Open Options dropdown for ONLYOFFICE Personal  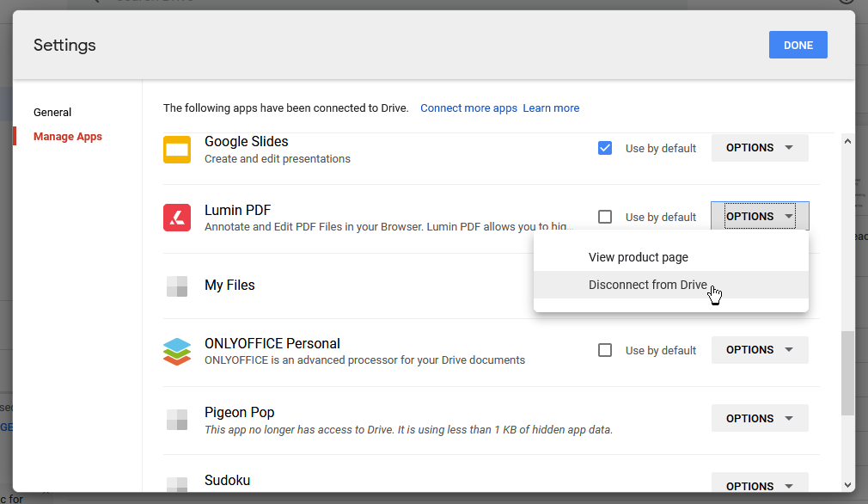[760, 350]
